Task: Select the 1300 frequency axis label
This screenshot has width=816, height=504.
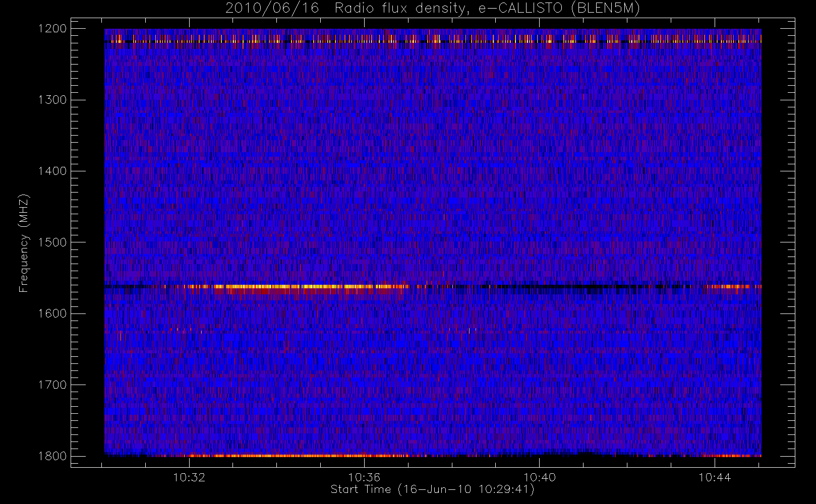Action: (x=52, y=100)
